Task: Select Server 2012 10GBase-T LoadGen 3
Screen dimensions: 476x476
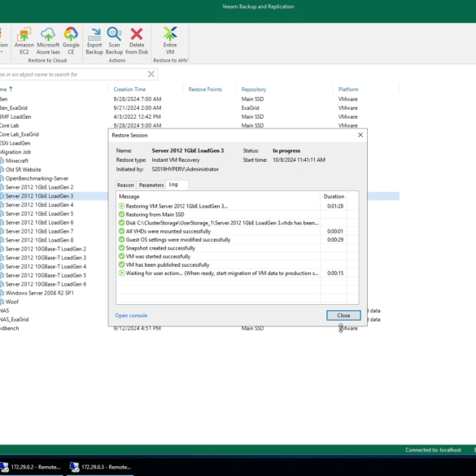Action: (x=46, y=258)
